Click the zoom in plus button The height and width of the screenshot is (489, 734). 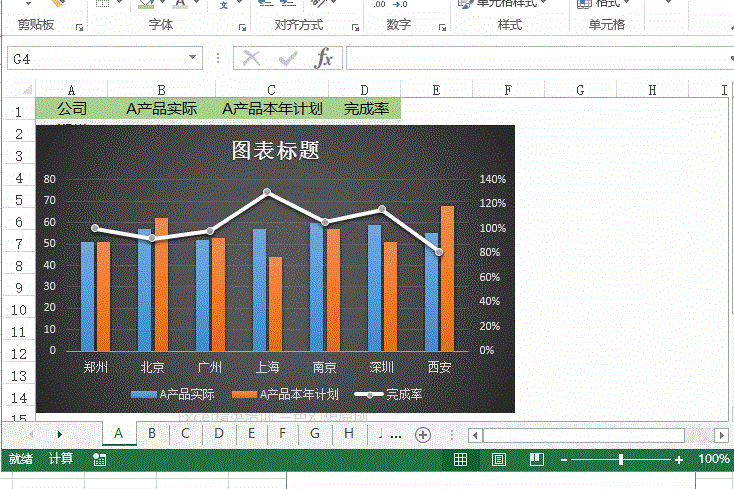(x=679, y=460)
